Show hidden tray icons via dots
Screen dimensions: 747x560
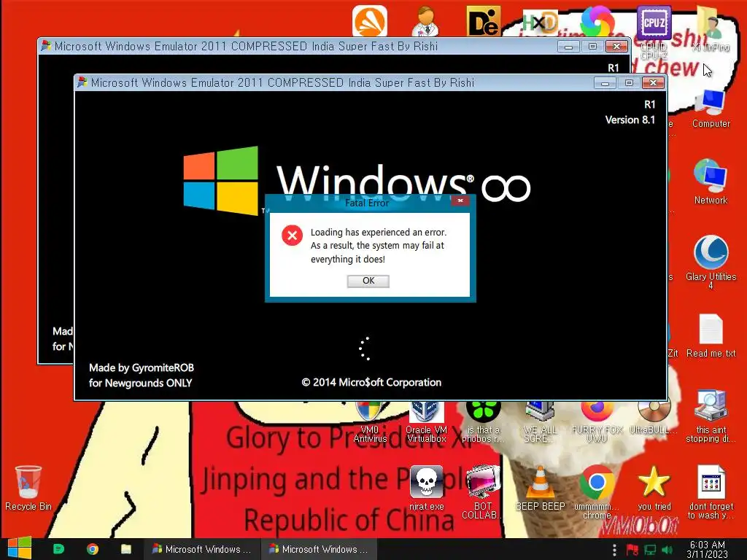click(x=614, y=550)
